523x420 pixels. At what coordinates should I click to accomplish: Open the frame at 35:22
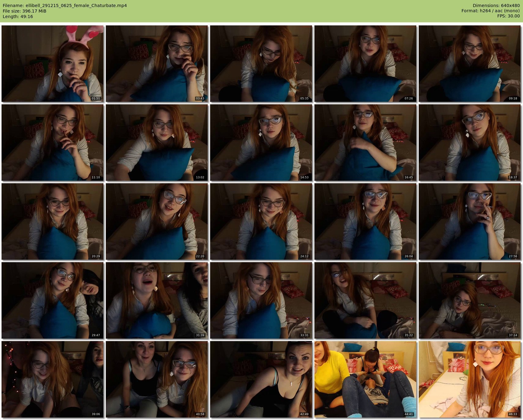[365, 300]
